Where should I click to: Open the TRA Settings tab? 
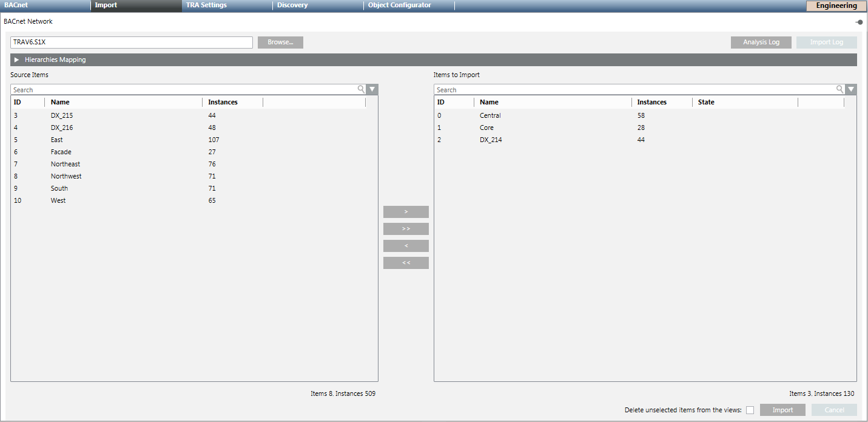(206, 5)
